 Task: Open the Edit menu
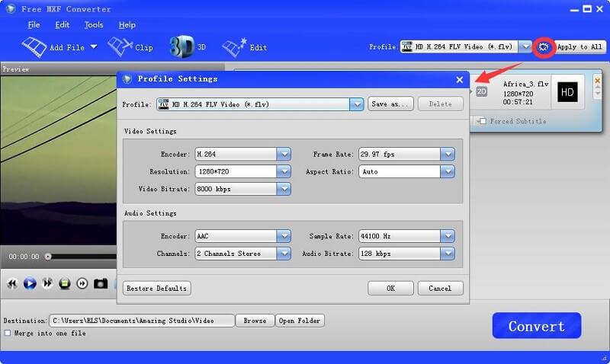pyautogui.click(x=63, y=25)
